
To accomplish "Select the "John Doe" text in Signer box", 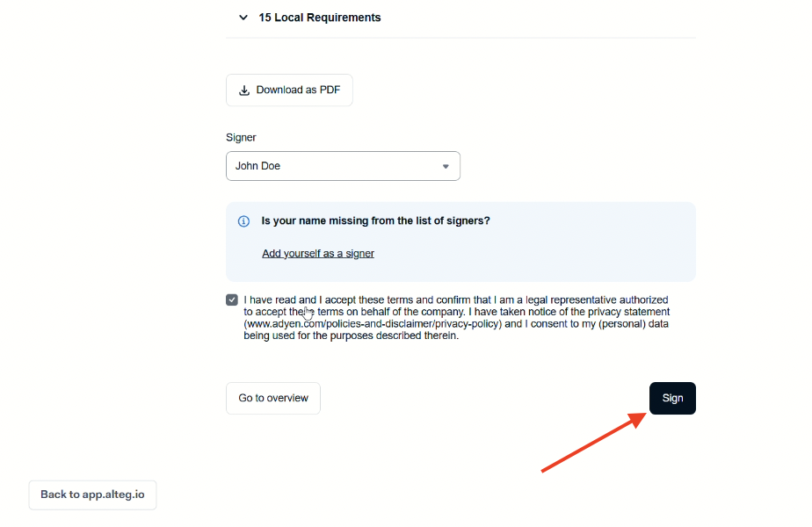I will 257,166.
